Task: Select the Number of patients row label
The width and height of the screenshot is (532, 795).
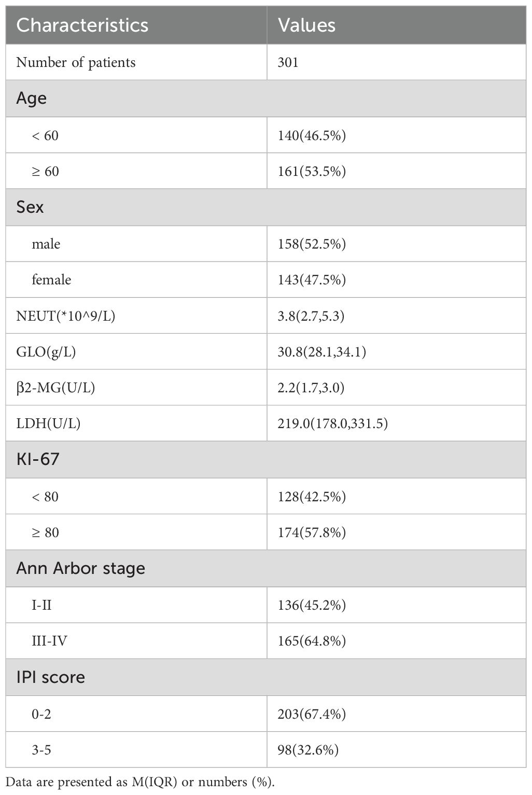Action: (x=76, y=62)
